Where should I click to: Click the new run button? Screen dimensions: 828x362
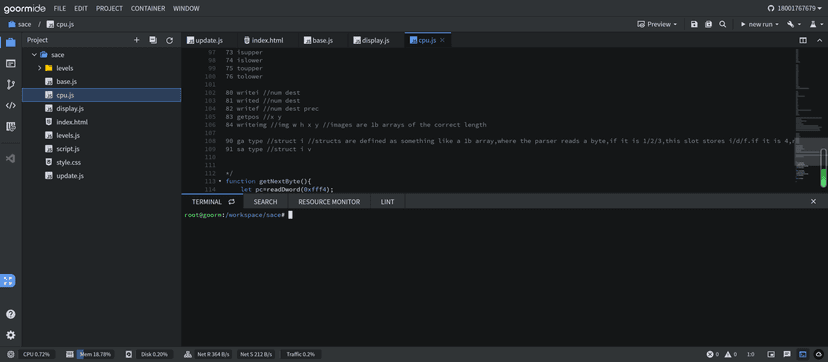(756, 24)
